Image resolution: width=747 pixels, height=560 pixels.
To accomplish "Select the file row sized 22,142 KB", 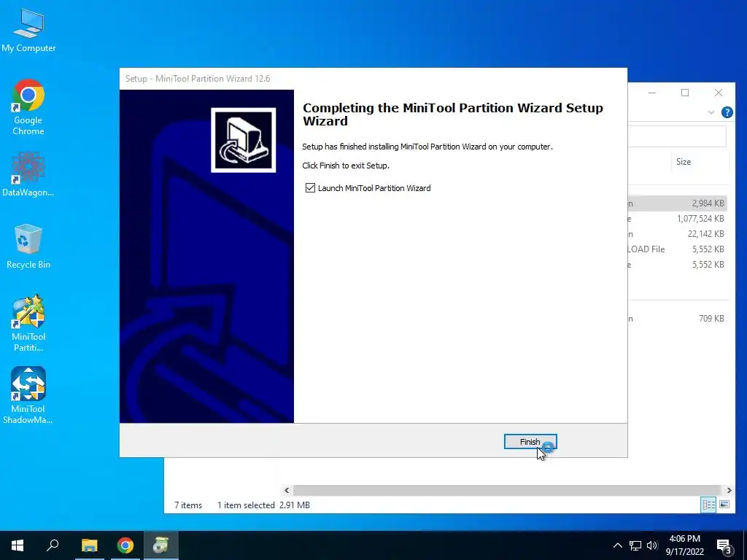I will [x=678, y=234].
